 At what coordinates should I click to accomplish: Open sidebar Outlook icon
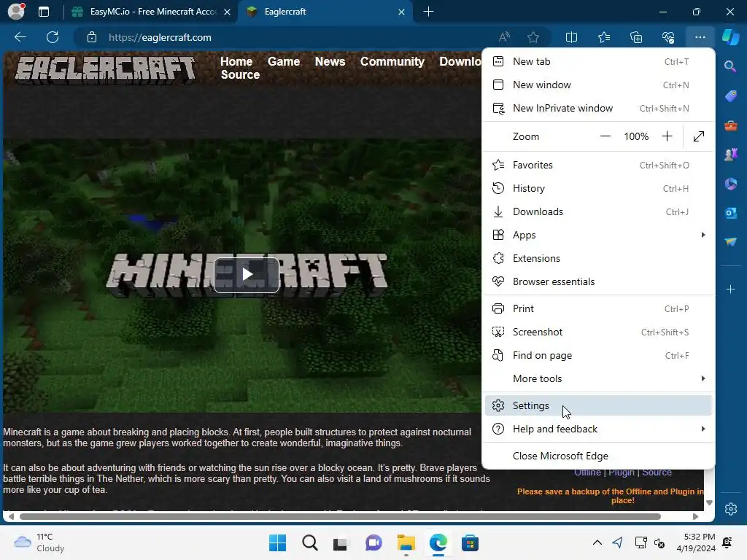(730, 213)
